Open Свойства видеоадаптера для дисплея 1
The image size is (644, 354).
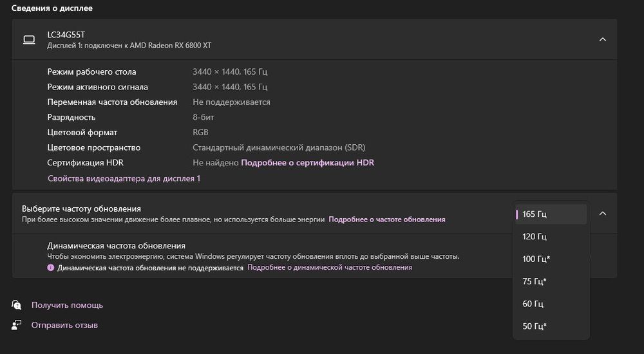tap(124, 178)
